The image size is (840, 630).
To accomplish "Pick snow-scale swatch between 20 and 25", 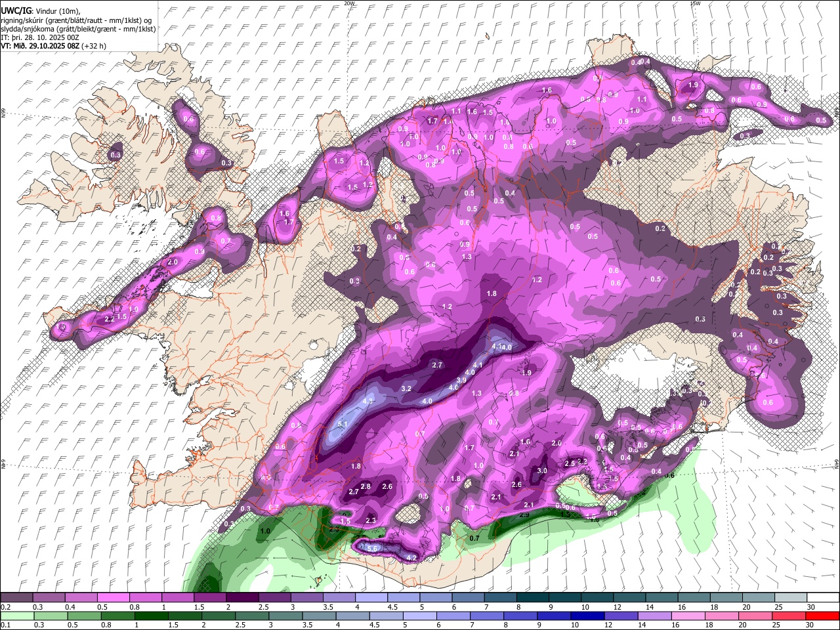I will 759,597.
